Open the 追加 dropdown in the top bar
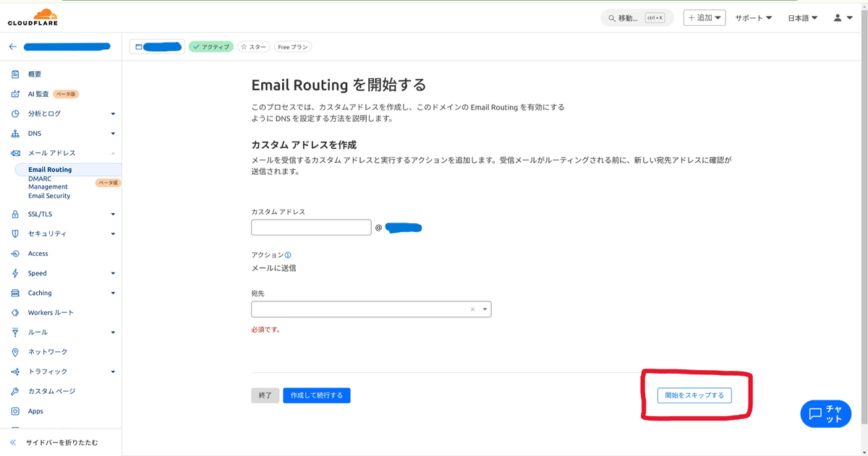 tap(705, 17)
